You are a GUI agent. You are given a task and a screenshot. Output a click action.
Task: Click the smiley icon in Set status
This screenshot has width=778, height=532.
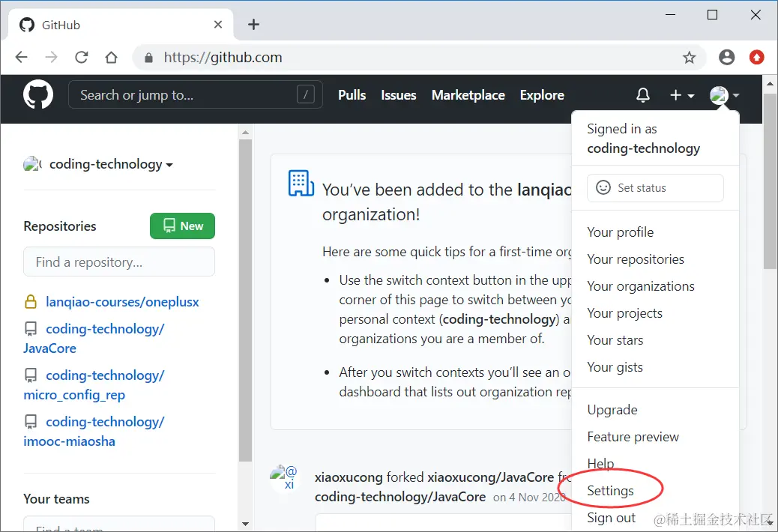(603, 187)
